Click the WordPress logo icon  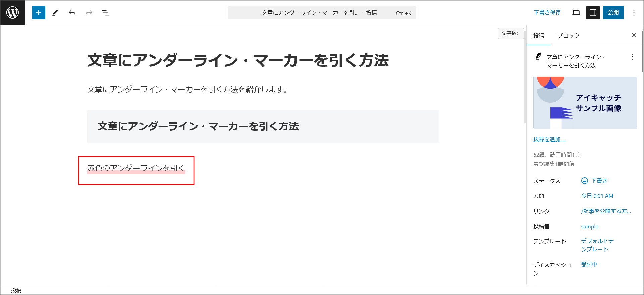point(13,13)
